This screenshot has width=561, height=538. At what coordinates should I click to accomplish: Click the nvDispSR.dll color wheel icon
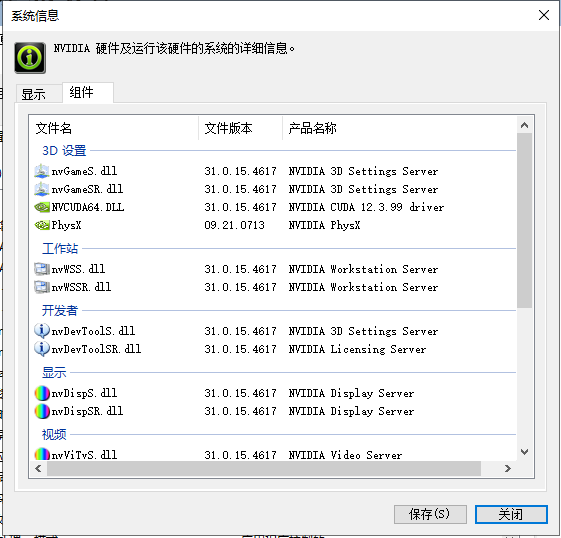(42, 411)
